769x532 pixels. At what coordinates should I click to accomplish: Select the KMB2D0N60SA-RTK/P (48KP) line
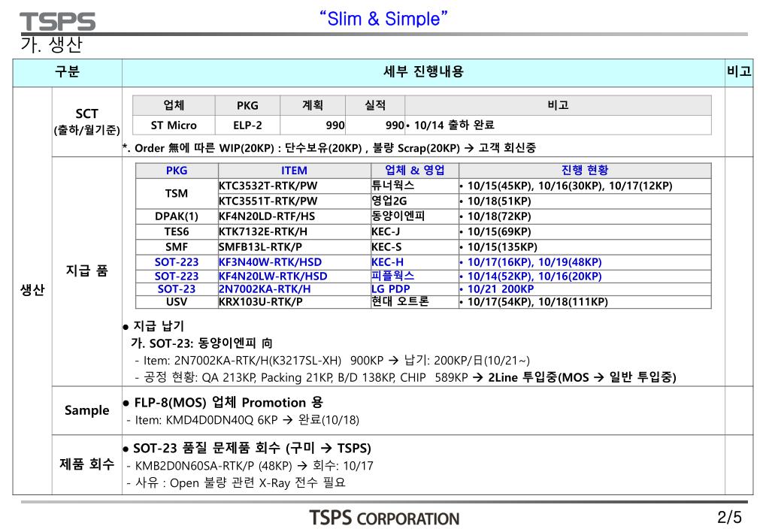(250, 466)
